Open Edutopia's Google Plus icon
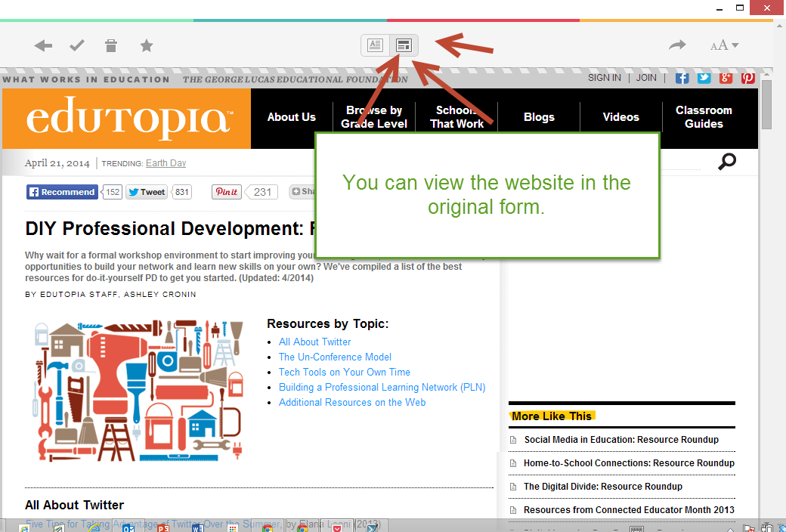The width and height of the screenshot is (786, 532). [726, 78]
